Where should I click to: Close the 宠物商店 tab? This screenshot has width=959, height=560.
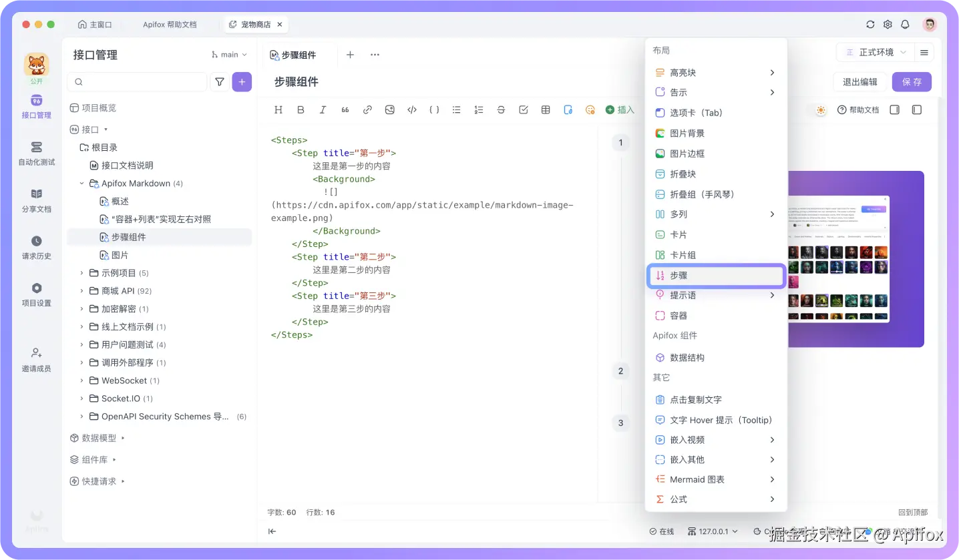280,25
